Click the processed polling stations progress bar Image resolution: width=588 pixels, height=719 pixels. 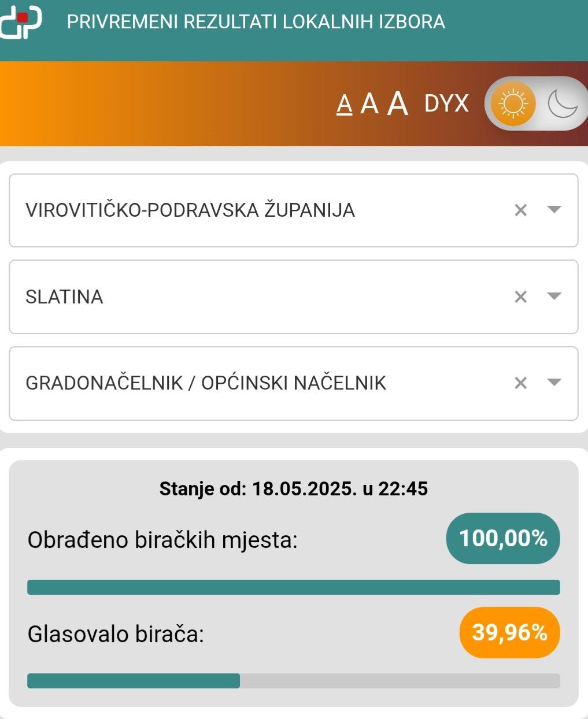[x=293, y=587]
